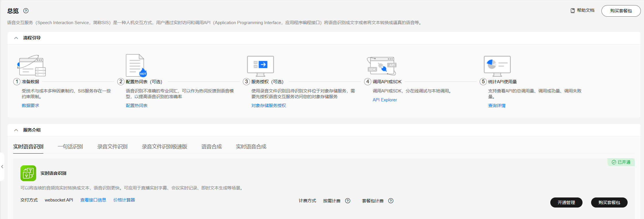Switch to the 录音文件识别极速版 tab
This screenshot has width=644, height=219.
click(x=164, y=147)
